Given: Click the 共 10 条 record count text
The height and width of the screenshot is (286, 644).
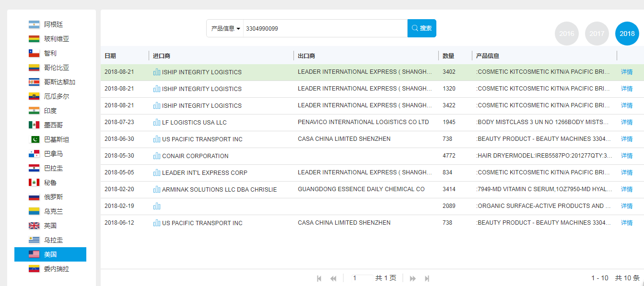Looking at the screenshot, I should 627,278.
